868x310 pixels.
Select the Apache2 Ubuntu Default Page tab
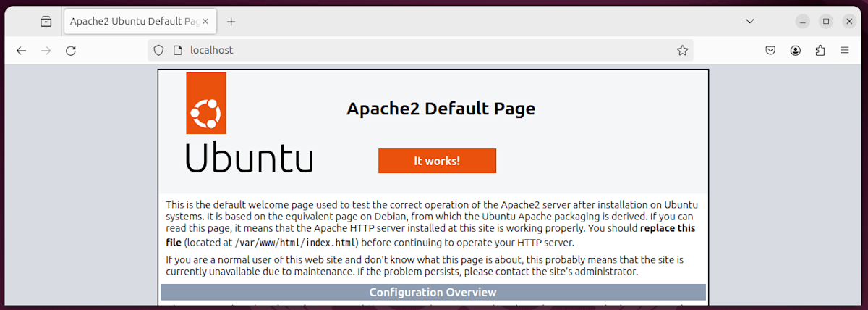[140, 22]
